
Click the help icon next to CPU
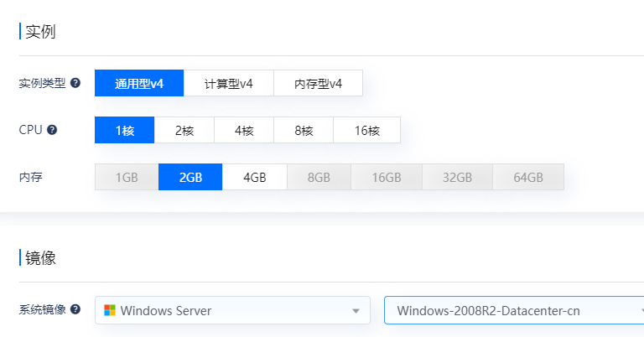point(52,130)
